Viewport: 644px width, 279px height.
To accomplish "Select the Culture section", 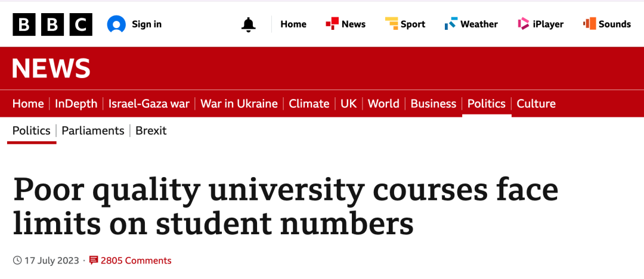I will [x=536, y=104].
